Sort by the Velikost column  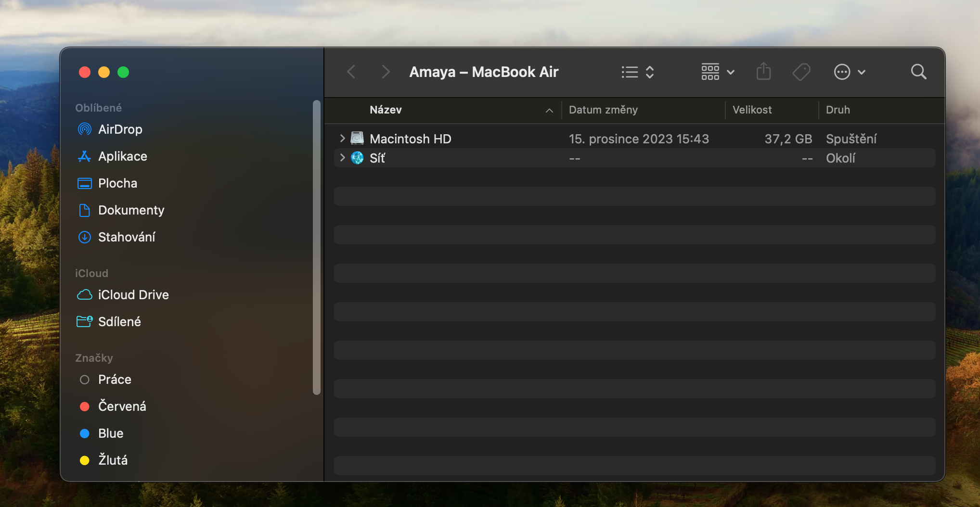pyautogui.click(x=752, y=110)
